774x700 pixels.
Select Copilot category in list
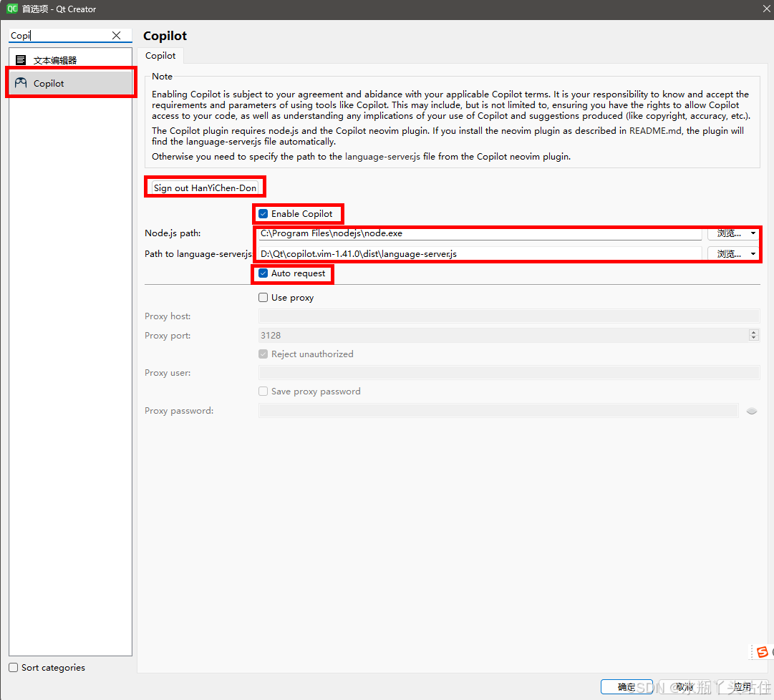click(71, 83)
